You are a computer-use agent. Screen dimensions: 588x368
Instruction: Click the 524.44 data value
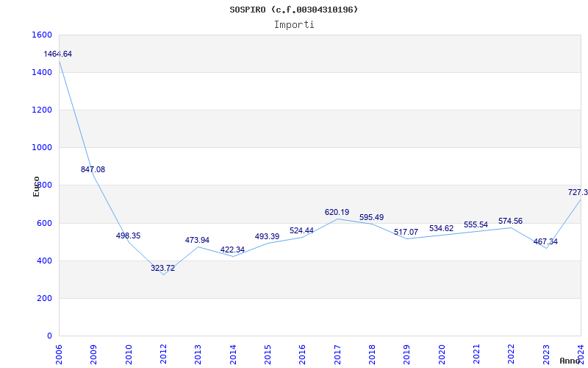pos(301,230)
